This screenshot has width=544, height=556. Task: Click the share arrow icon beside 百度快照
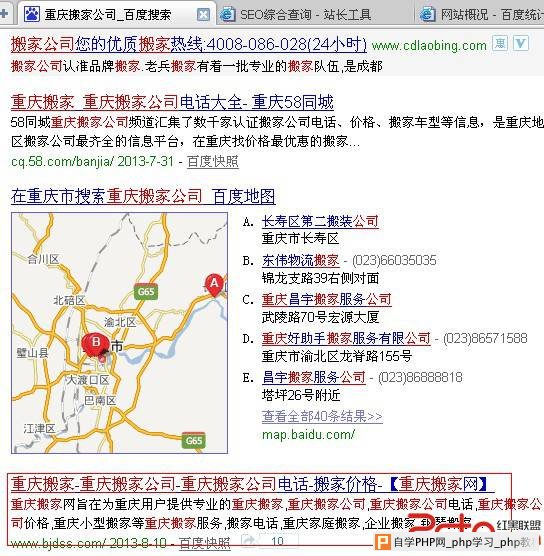pos(249,540)
